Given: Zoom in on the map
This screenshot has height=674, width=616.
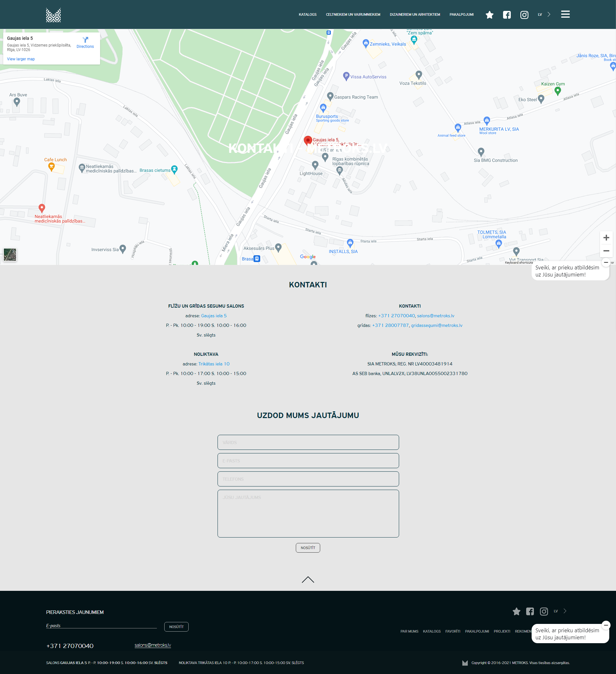Looking at the screenshot, I should click(x=606, y=237).
